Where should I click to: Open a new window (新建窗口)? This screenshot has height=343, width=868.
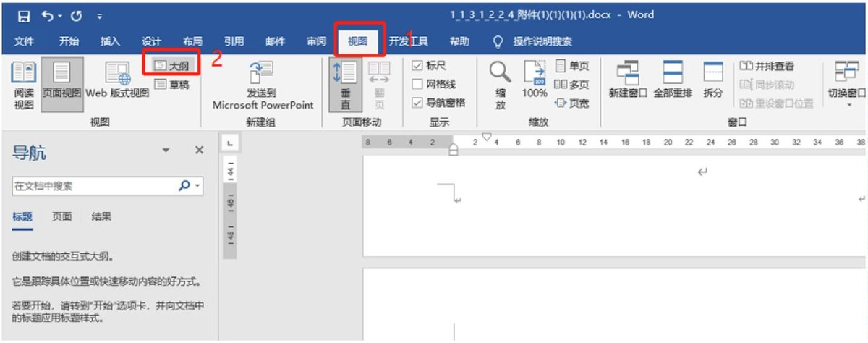click(627, 81)
